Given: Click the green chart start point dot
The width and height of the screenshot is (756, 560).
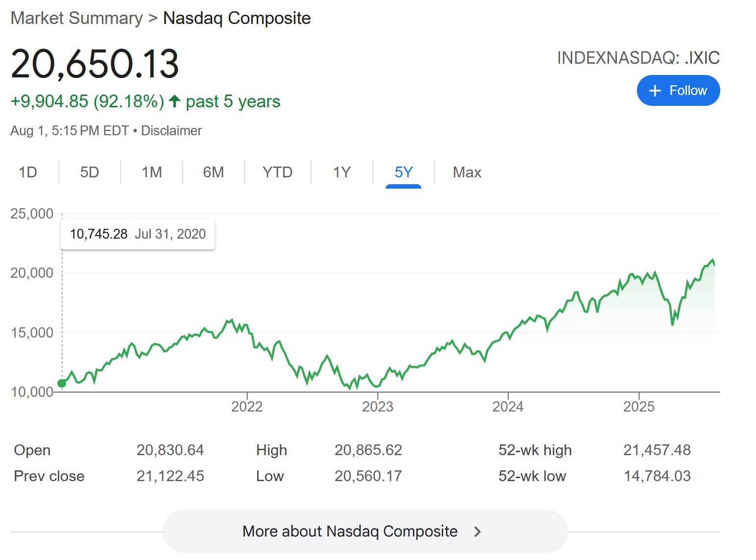Looking at the screenshot, I should pyautogui.click(x=62, y=383).
